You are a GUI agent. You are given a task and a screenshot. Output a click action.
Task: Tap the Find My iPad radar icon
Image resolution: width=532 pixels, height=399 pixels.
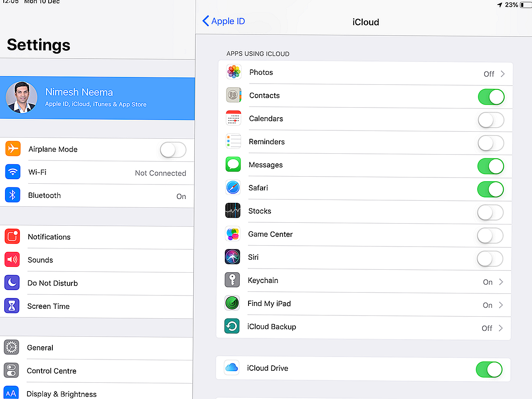232,303
